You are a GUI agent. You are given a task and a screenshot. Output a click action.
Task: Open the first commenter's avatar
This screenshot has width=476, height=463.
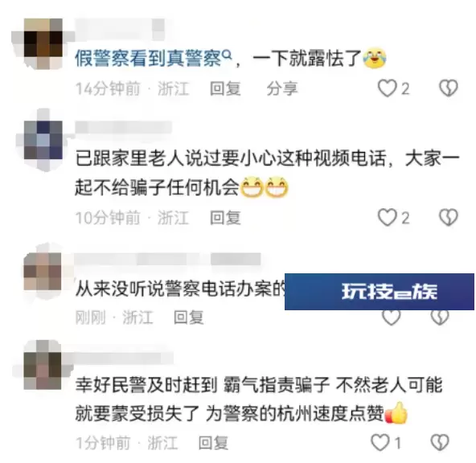click(x=43, y=44)
